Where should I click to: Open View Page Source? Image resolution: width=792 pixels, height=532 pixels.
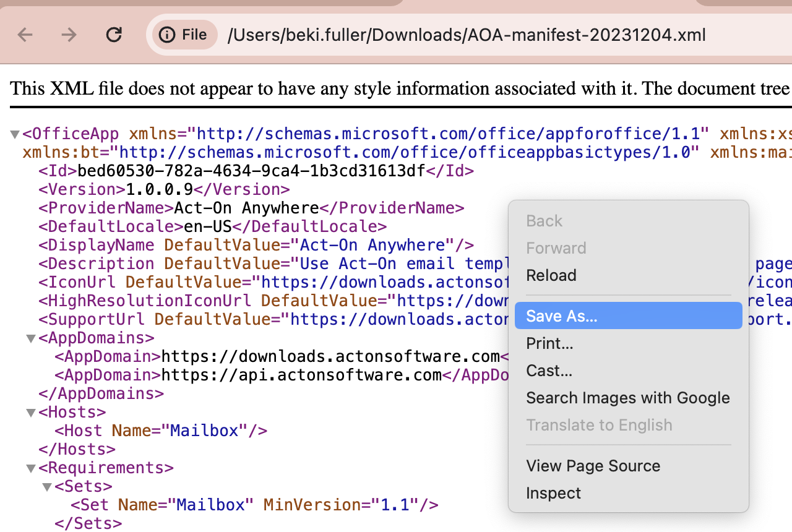tap(593, 466)
